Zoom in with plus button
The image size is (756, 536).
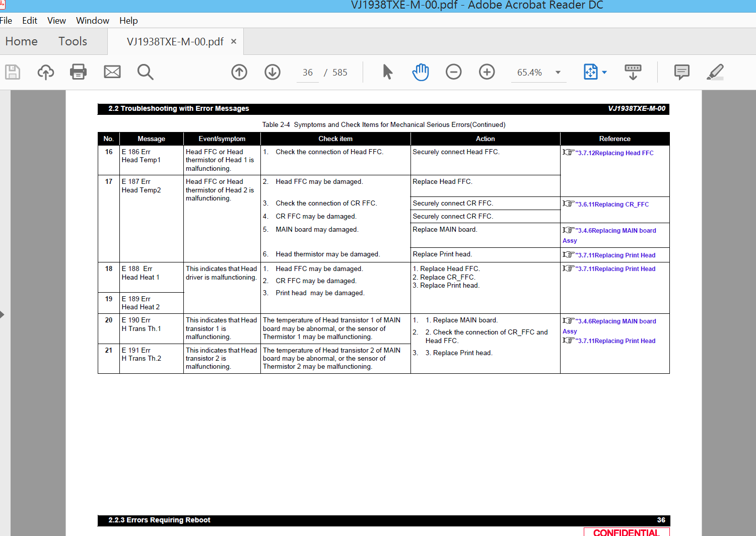point(487,72)
